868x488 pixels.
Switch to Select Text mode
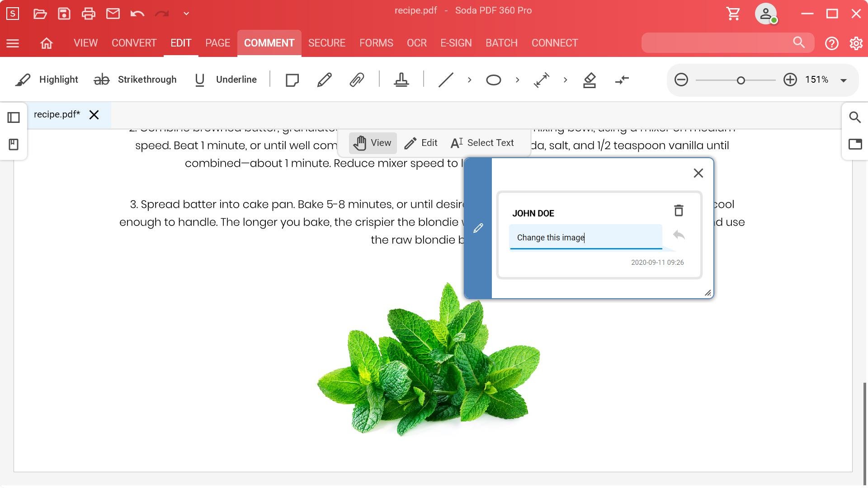tap(482, 143)
